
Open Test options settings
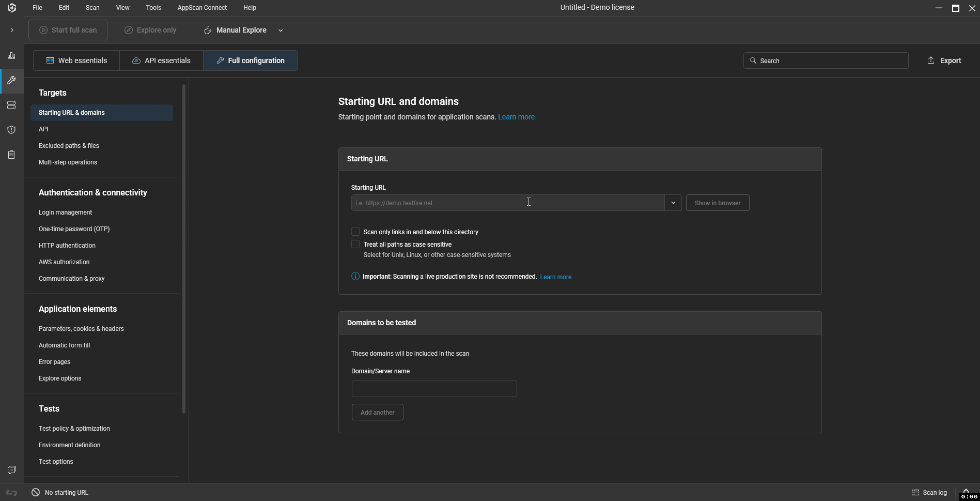pos(56,462)
